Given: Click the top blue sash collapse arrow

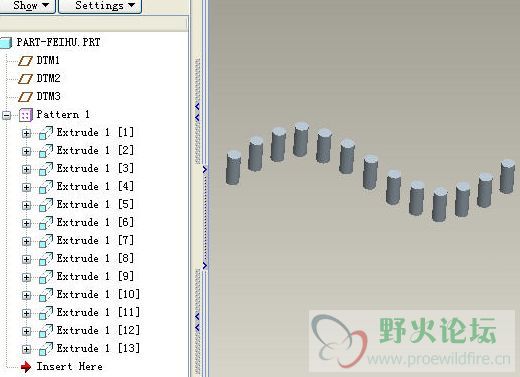Looking at the screenshot, I should coord(197,107).
